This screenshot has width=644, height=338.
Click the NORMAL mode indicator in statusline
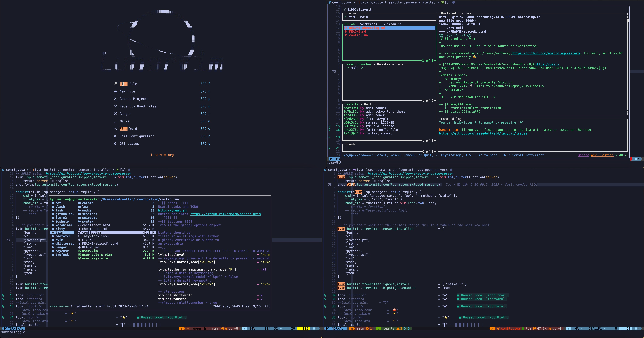(335, 329)
